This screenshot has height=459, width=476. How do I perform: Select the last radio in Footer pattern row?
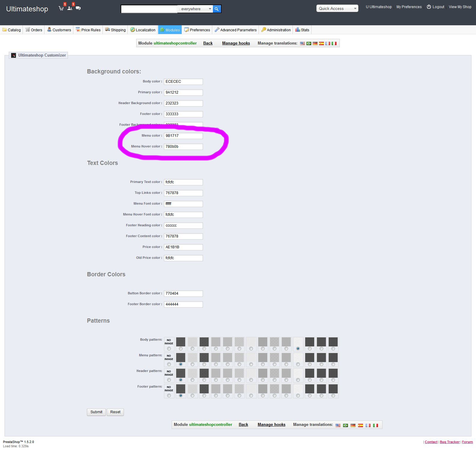(333, 395)
